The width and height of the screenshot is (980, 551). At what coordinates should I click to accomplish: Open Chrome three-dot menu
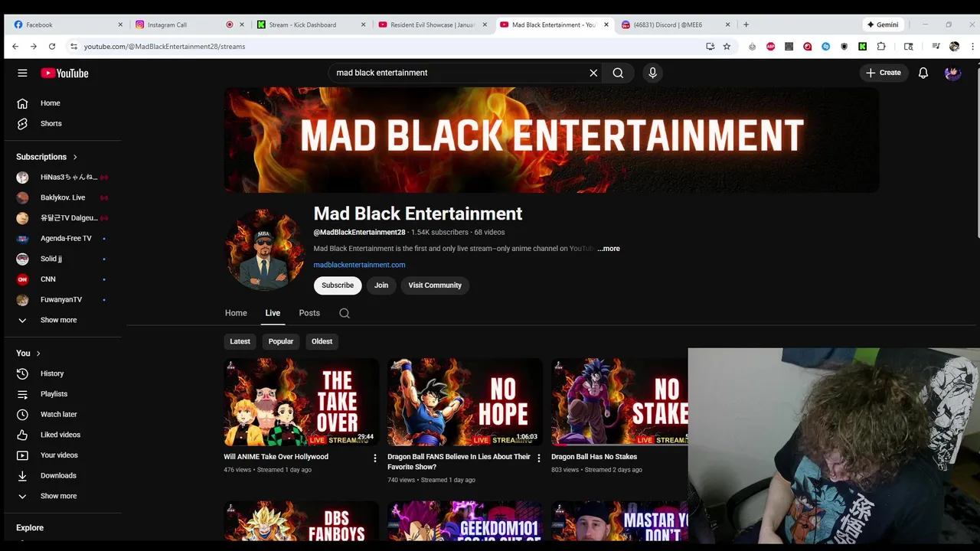point(973,47)
